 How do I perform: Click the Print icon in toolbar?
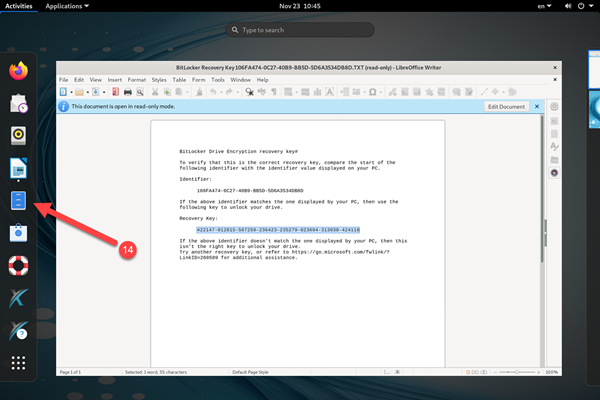coord(127,92)
